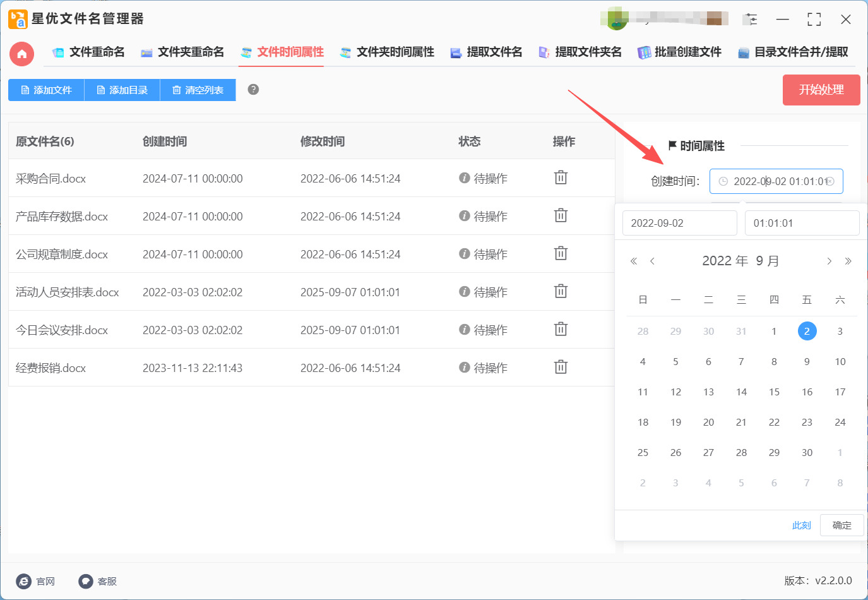Open the 批量创建文件 tab

point(680,52)
